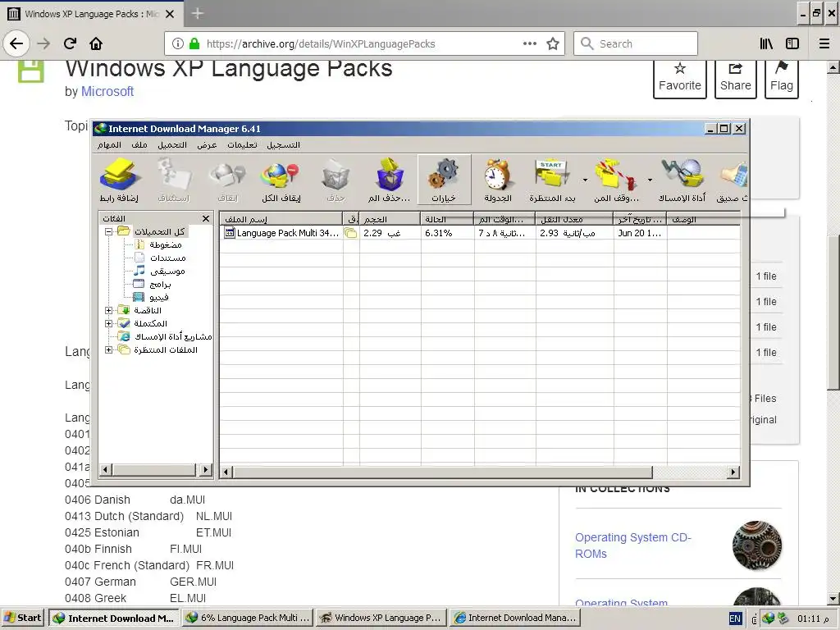840x630 pixels.
Task: Open the Help menu in IDM
Action: pos(242,145)
